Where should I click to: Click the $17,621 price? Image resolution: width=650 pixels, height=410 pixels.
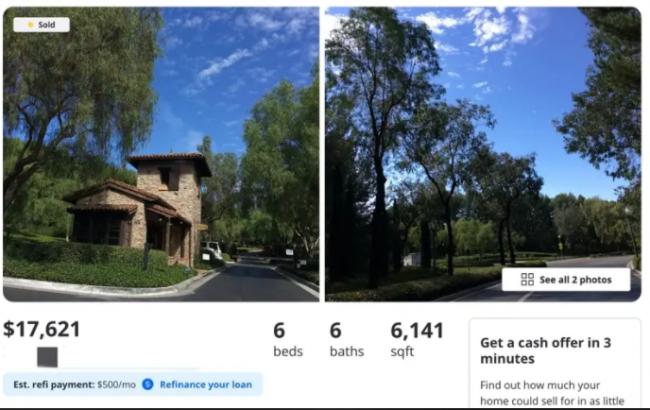(x=41, y=329)
